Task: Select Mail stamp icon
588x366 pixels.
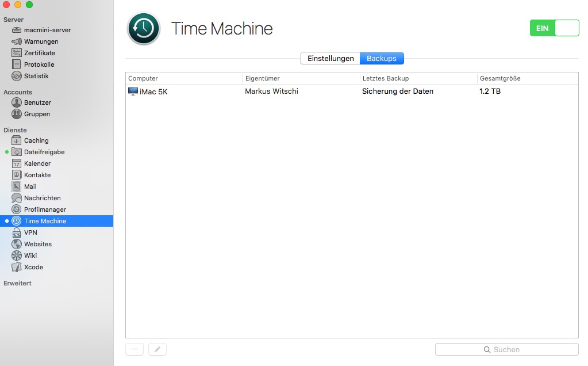Action: pyautogui.click(x=17, y=186)
